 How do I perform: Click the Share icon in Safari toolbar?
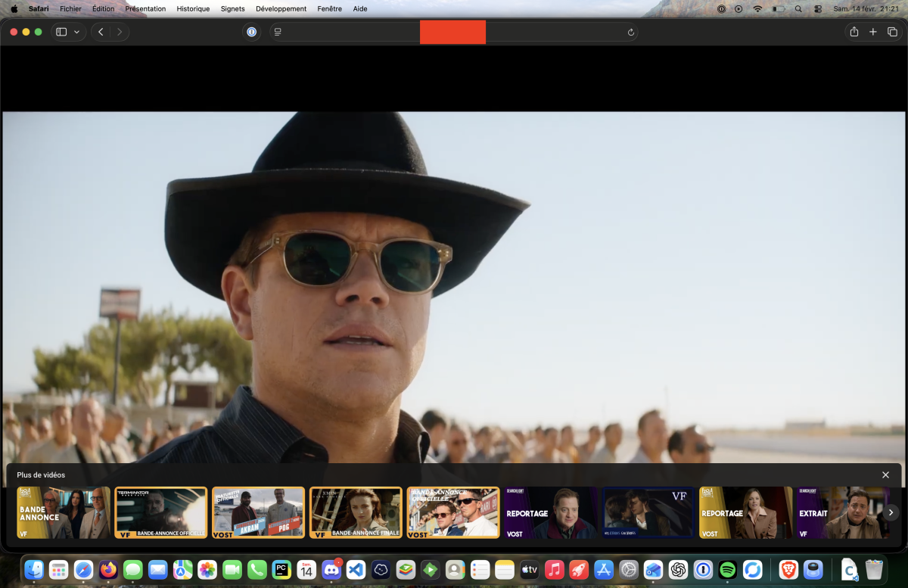point(854,32)
